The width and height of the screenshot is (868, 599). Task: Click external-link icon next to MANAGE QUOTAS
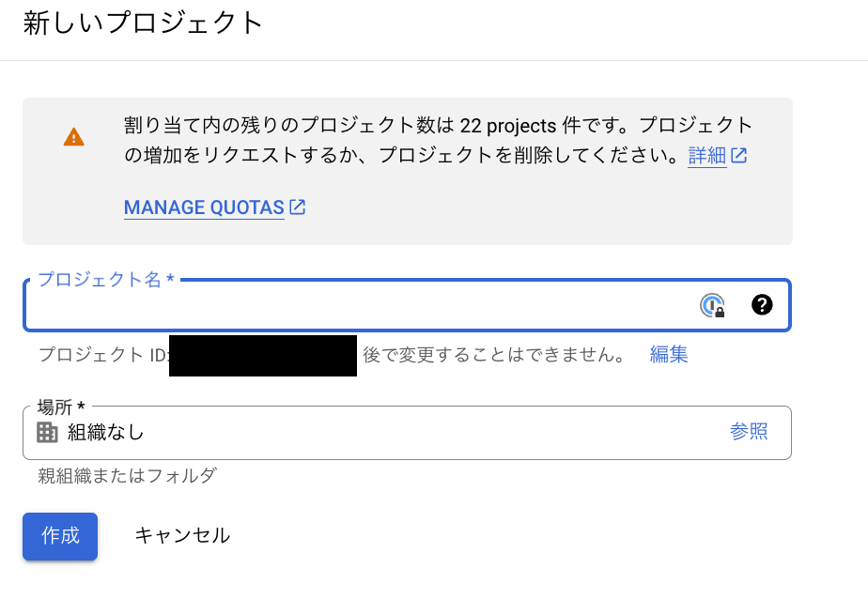(x=298, y=207)
